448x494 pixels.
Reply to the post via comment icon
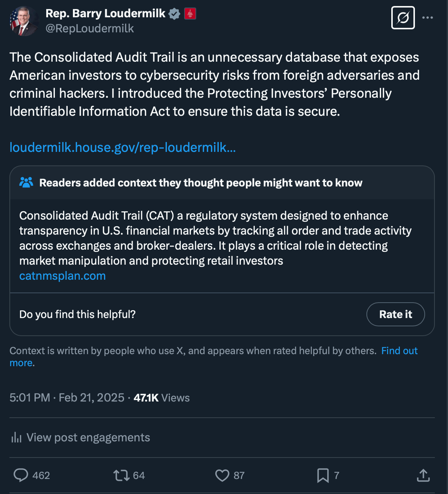[x=21, y=475]
